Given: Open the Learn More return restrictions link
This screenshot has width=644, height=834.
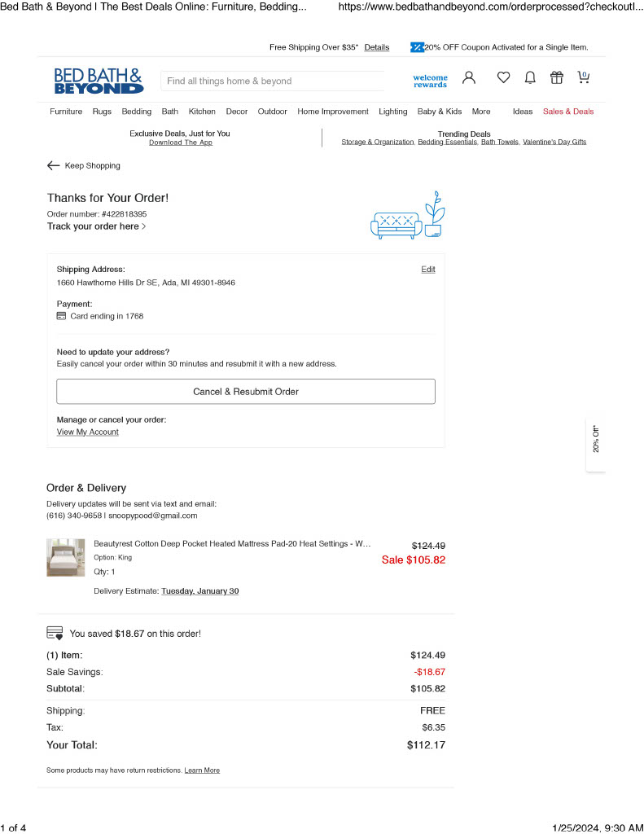Looking at the screenshot, I should point(202,770).
